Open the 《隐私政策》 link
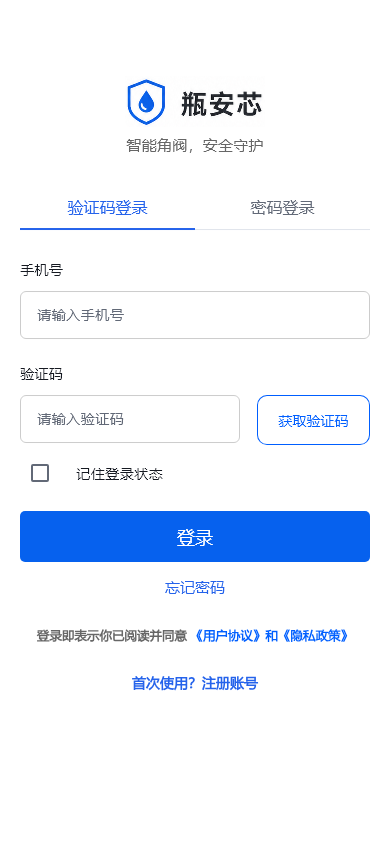The image size is (390, 844). 314,636
